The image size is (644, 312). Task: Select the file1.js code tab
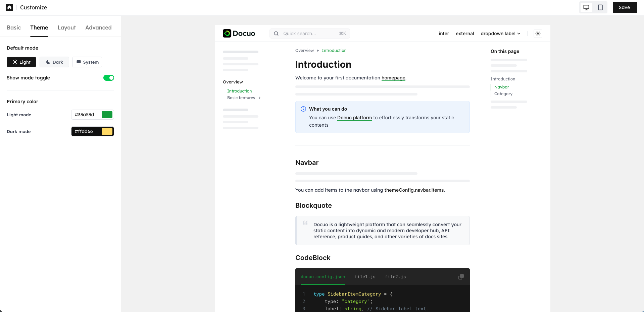point(365,277)
